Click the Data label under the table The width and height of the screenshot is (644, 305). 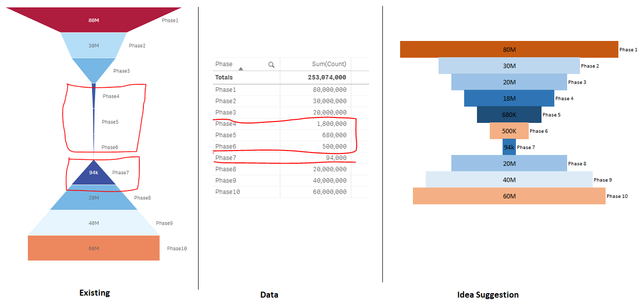[x=270, y=295]
